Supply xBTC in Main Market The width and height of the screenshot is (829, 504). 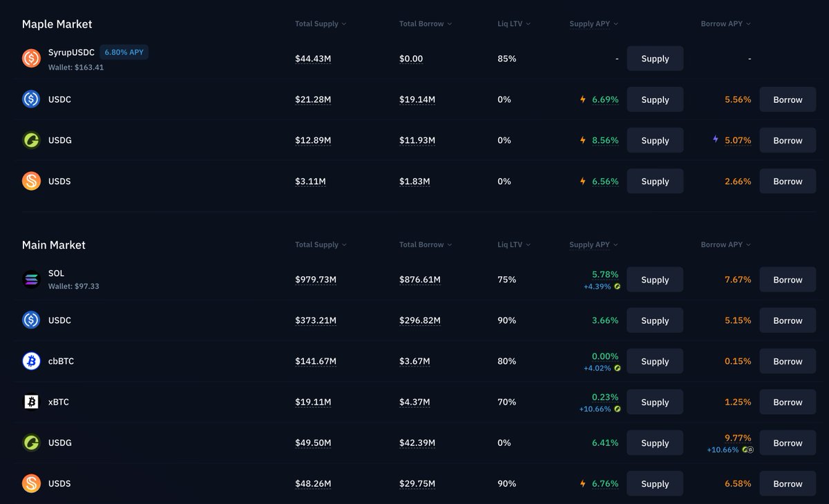[x=655, y=402]
